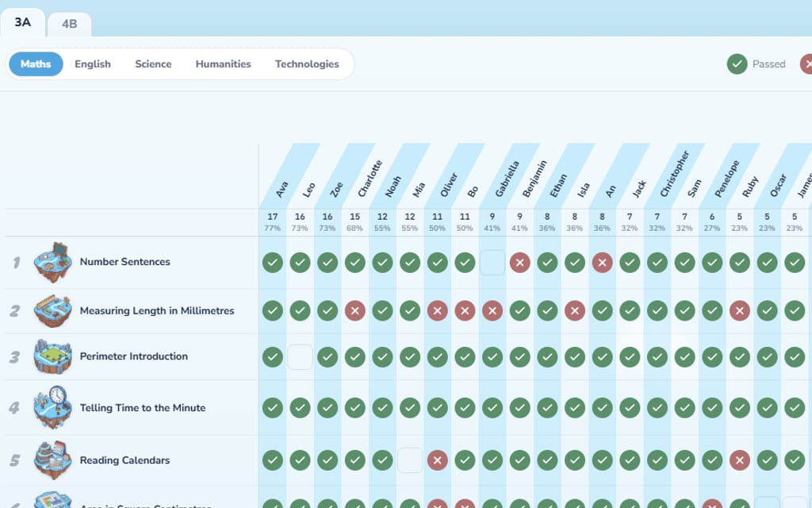Image resolution: width=812 pixels, height=508 pixels.
Task: Select the Charlotte student column header
Action: click(x=370, y=179)
